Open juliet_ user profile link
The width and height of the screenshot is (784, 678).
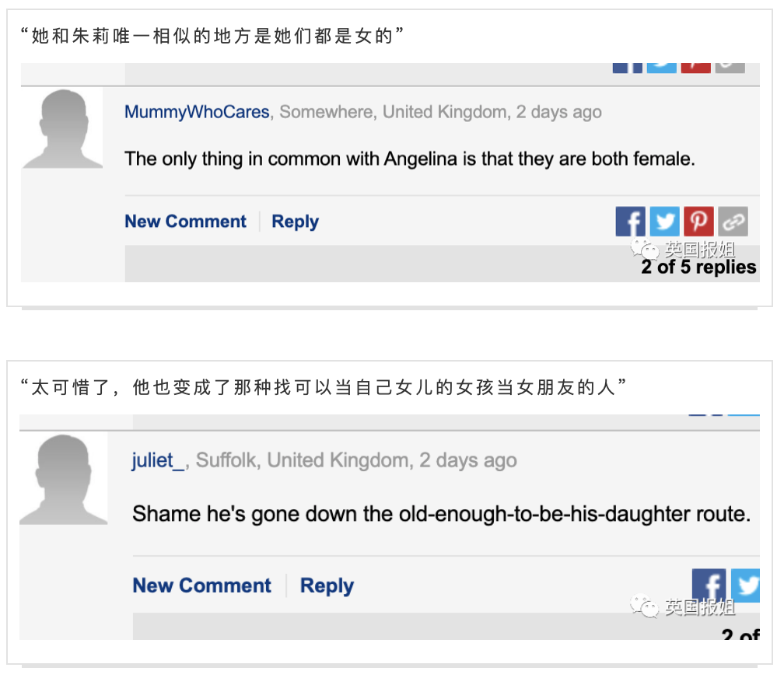click(x=159, y=460)
